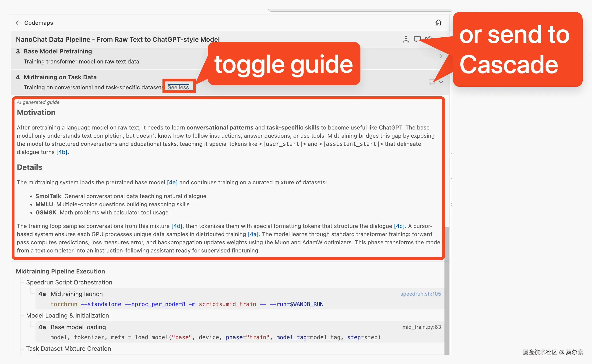
Task: Send Midtraining section to Cascade chat icon
Action: point(432,82)
